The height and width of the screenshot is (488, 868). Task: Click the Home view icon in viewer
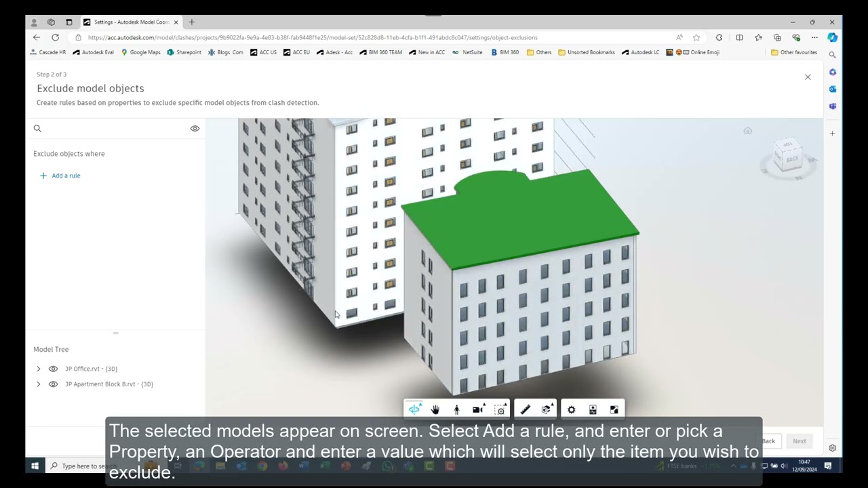click(747, 131)
